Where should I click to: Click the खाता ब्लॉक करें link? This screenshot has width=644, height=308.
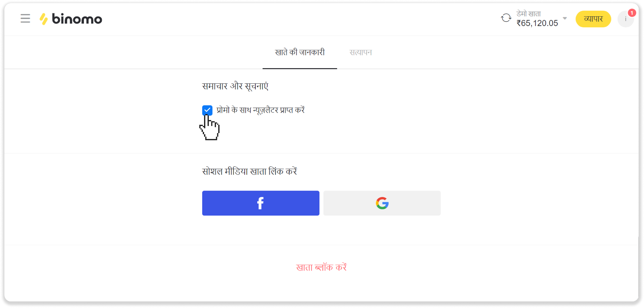tap(321, 267)
